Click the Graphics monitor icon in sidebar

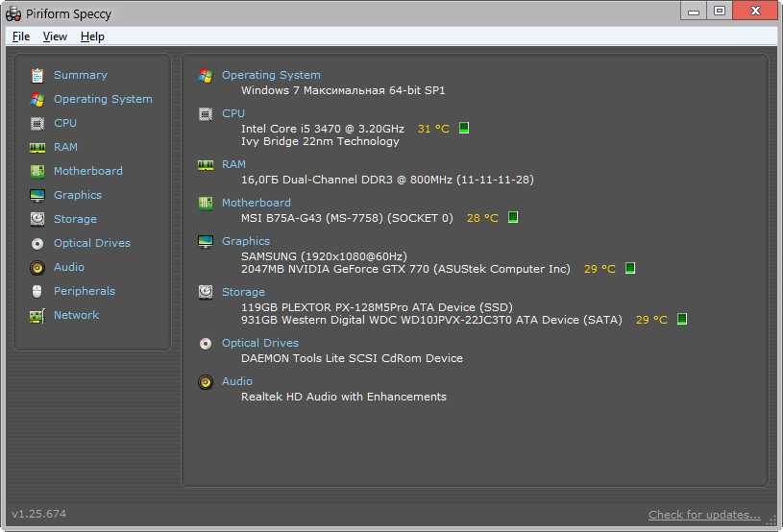click(37, 195)
